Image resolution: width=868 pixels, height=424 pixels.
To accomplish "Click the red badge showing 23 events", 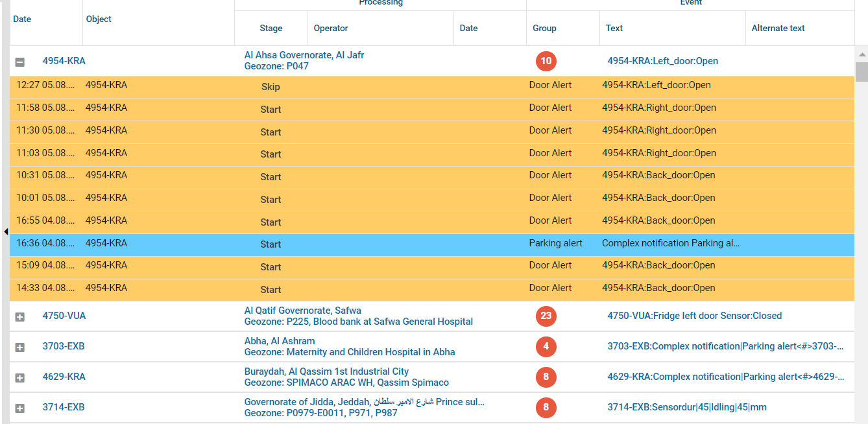I will (x=546, y=316).
